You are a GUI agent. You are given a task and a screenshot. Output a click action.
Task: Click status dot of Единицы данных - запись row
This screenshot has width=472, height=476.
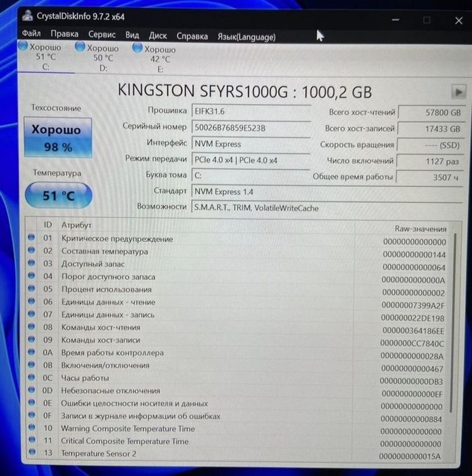point(31,313)
